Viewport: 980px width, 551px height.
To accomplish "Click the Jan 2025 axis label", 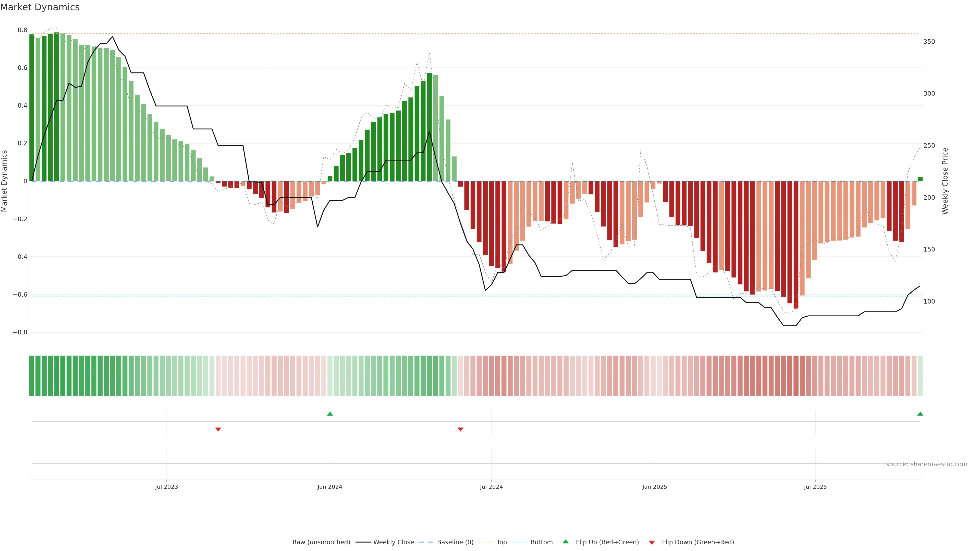I will point(654,487).
